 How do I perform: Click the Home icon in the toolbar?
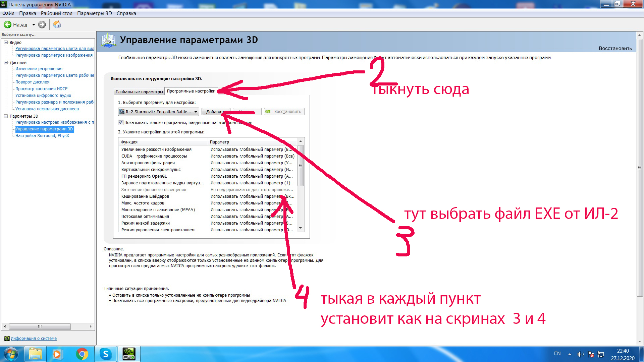coord(57,24)
